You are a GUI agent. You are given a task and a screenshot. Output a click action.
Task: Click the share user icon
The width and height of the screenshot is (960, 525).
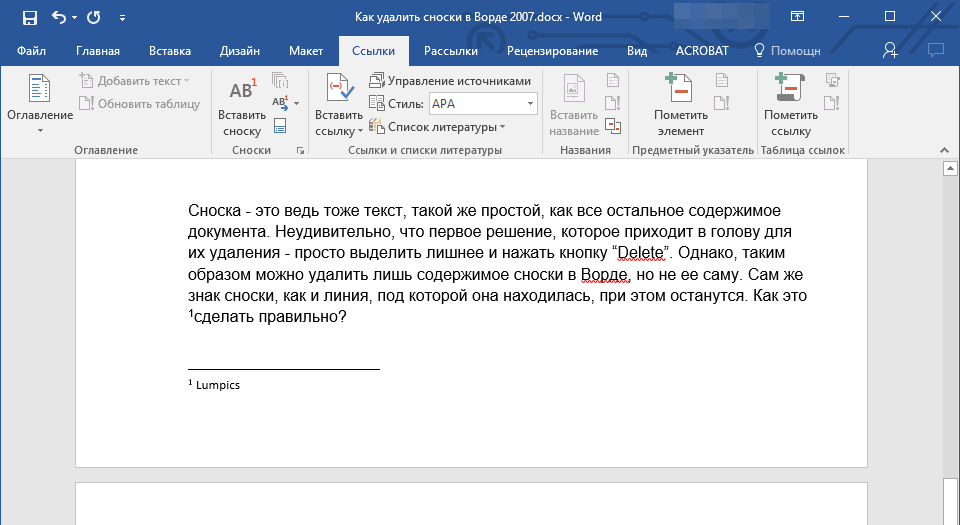coord(890,50)
